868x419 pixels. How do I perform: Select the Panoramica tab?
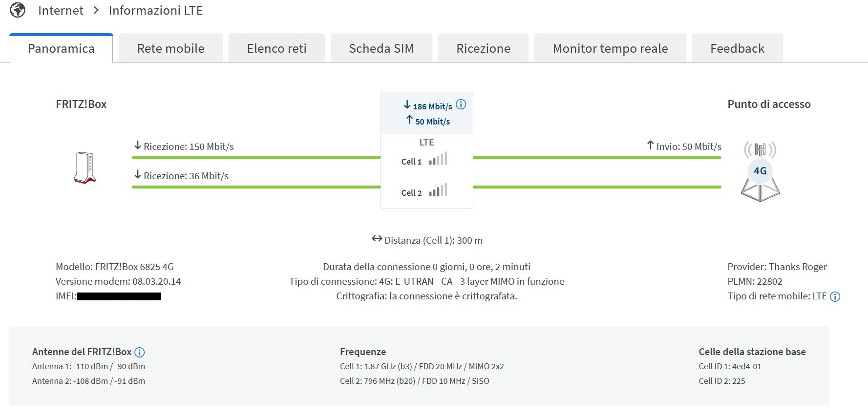click(x=61, y=48)
